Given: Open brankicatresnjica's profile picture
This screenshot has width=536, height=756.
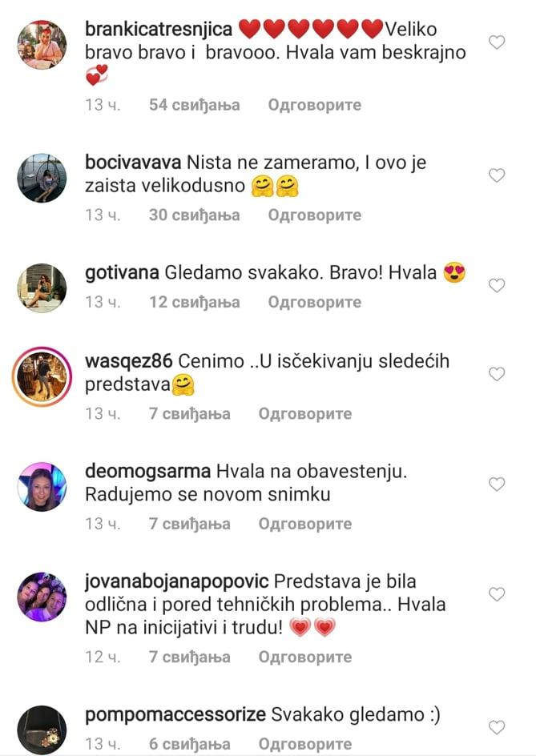Looking at the screenshot, I should pyautogui.click(x=42, y=45).
